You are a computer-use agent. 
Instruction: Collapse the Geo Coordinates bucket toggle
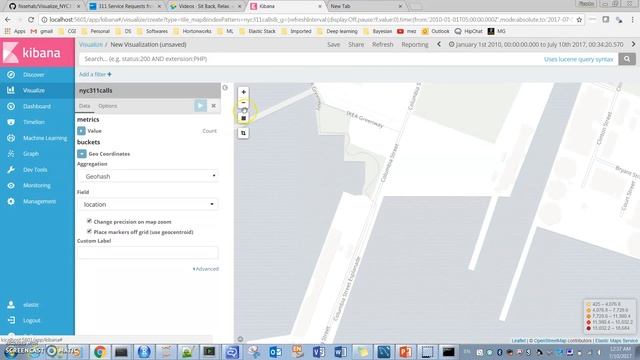pos(82,153)
